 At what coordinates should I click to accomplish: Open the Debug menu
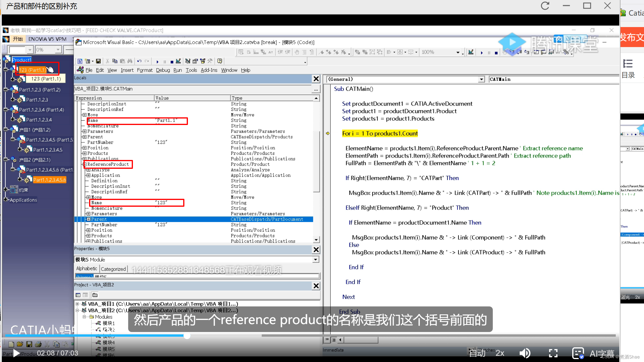tap(163, 70)
